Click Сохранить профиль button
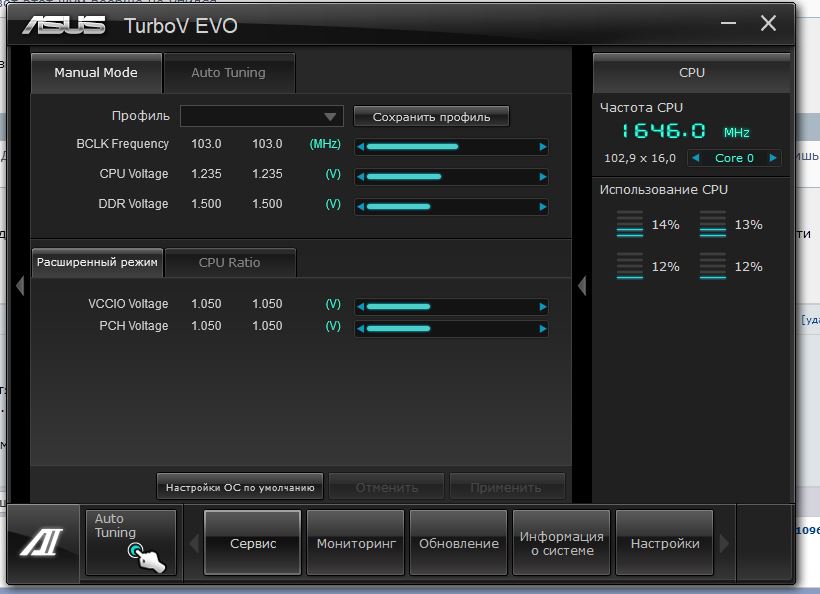Image resolution: width=820 pixels, height=594 pixels. (x=431, y=117)
